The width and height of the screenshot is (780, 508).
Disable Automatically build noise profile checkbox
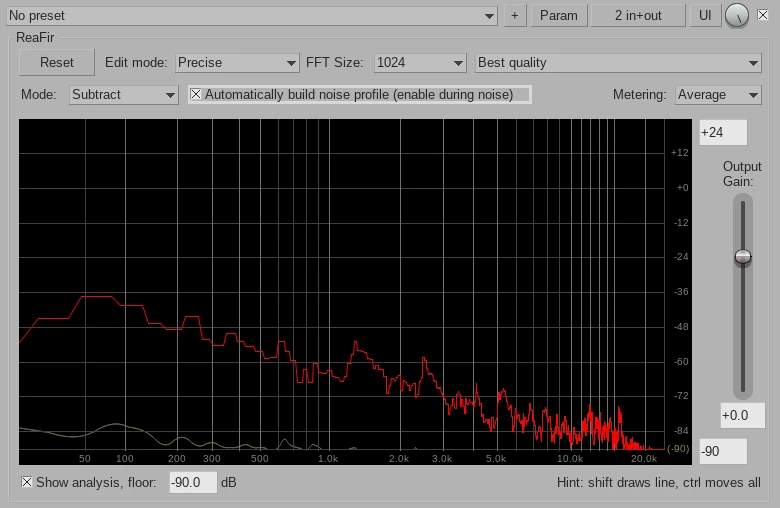point(197,95)
